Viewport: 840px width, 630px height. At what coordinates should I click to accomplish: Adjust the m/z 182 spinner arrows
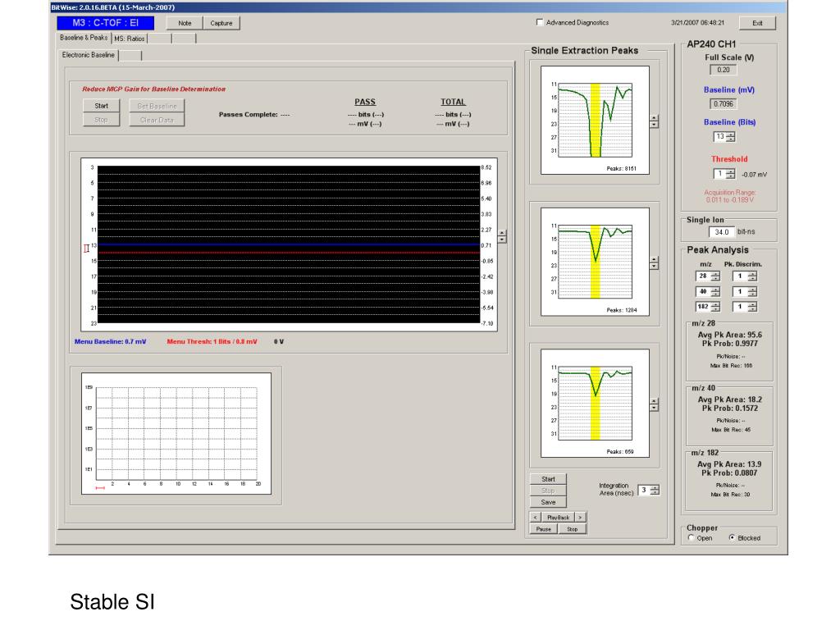(715, 307)
